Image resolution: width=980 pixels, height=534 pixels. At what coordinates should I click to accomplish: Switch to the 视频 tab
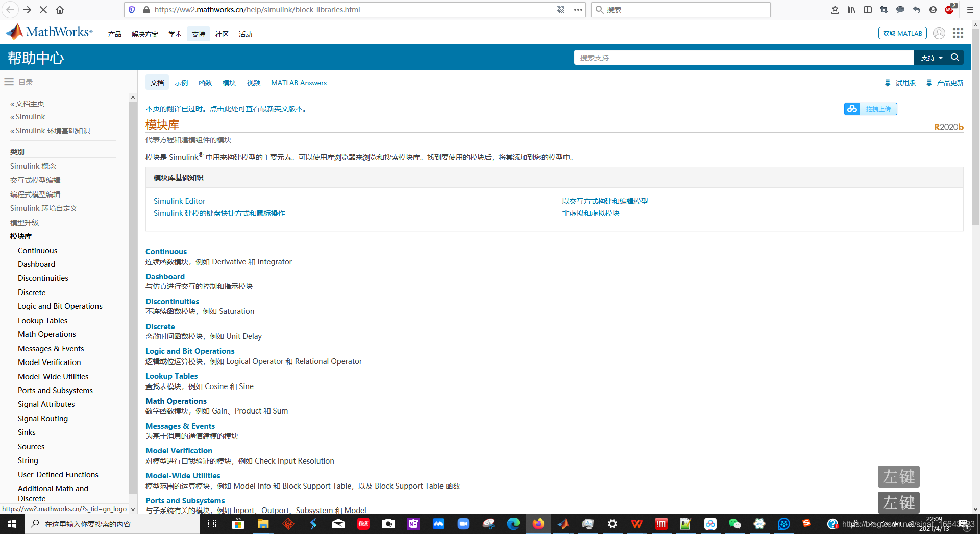coord(254,83)
